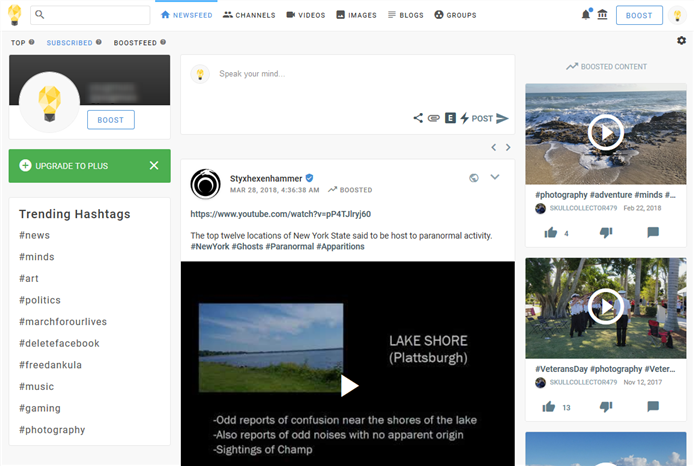Thumbs up the #photography #adventure boosted post
The height and width of the screenshot is (466, 694).
coord(551,233)
